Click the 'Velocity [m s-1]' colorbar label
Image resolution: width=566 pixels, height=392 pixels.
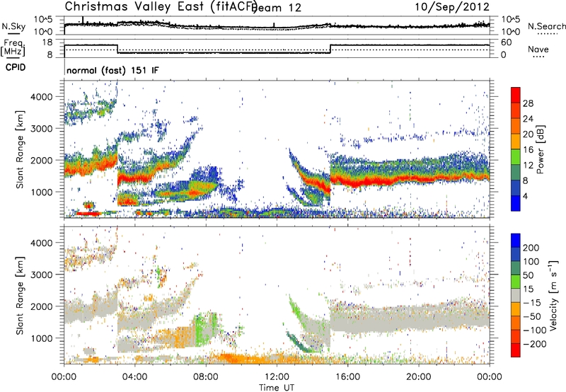(x=553, y=295)
